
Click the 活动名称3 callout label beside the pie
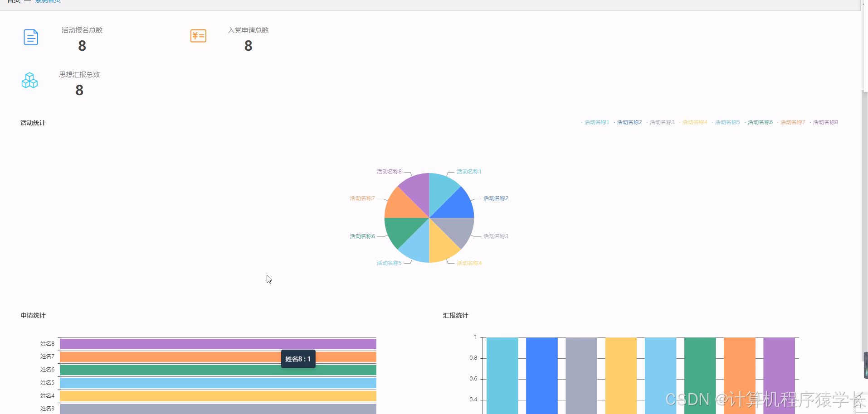pyautogui.click(x=496, y=236)
